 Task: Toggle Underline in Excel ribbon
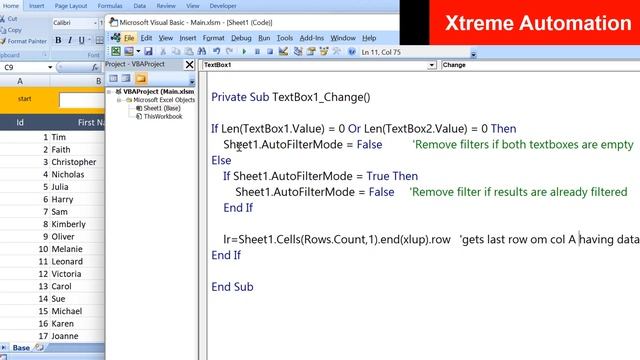tap(82, 40)
